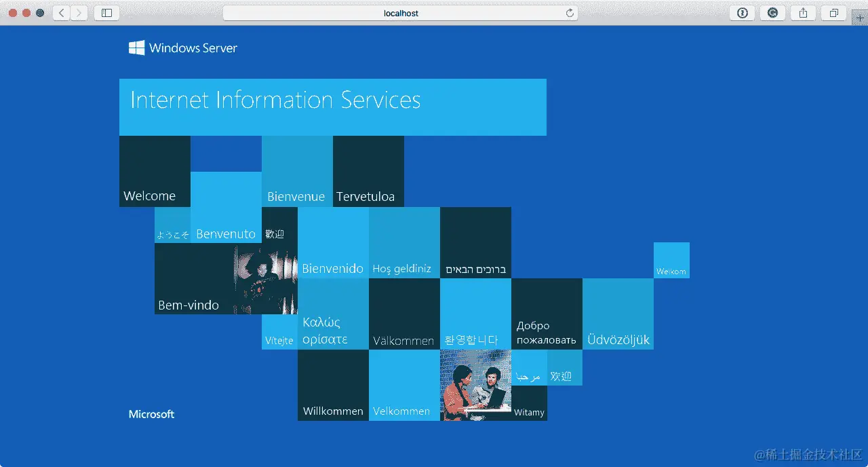Go back with the Safari back arrow
Viewport: 868px width, 467px height.
pyautogui.click(x=62, y=13)
